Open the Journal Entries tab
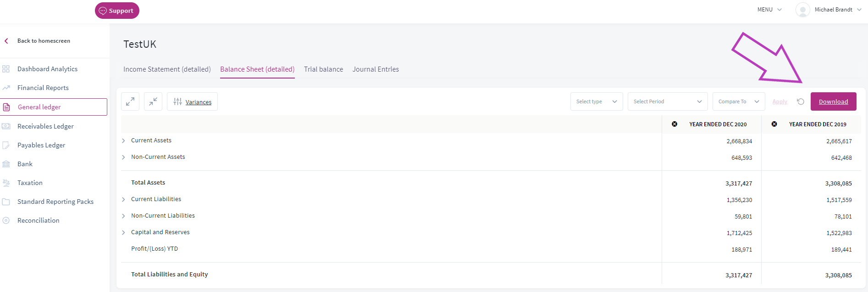 [376, 69]
